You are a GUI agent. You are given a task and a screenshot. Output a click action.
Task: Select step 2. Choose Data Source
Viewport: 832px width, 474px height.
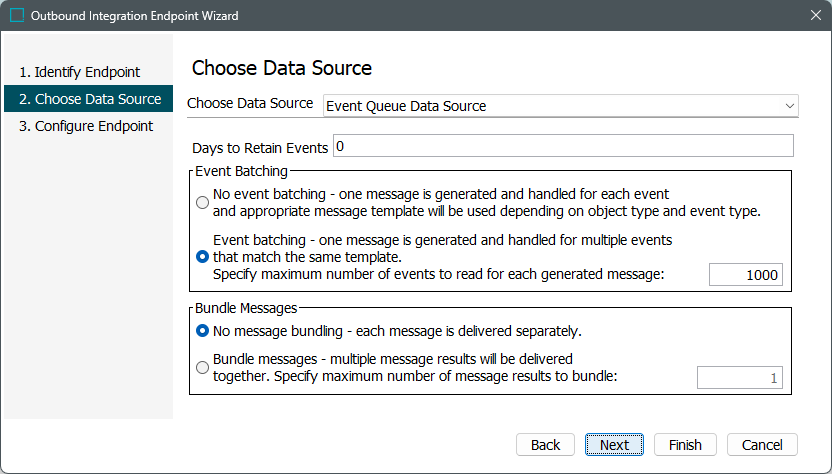pyautogui.click(x=90, y=99)
